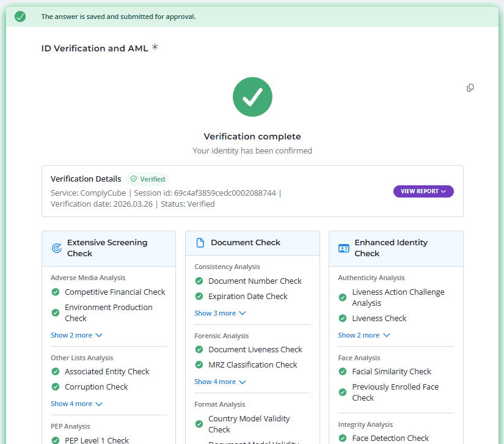Click the Enhanced Identity Check ID card icon
Image resolution: width=504 pixels, height=444 pixels.
[343, 248]
